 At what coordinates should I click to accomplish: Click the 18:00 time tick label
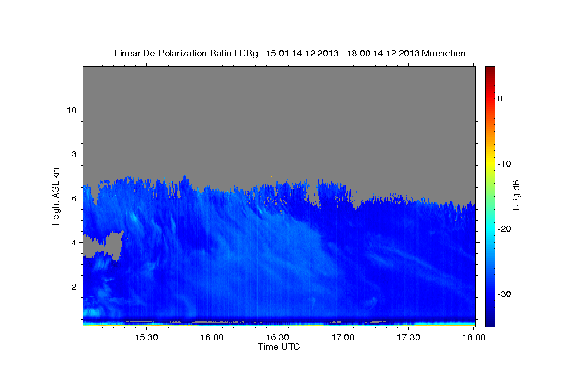pos(474,337)
